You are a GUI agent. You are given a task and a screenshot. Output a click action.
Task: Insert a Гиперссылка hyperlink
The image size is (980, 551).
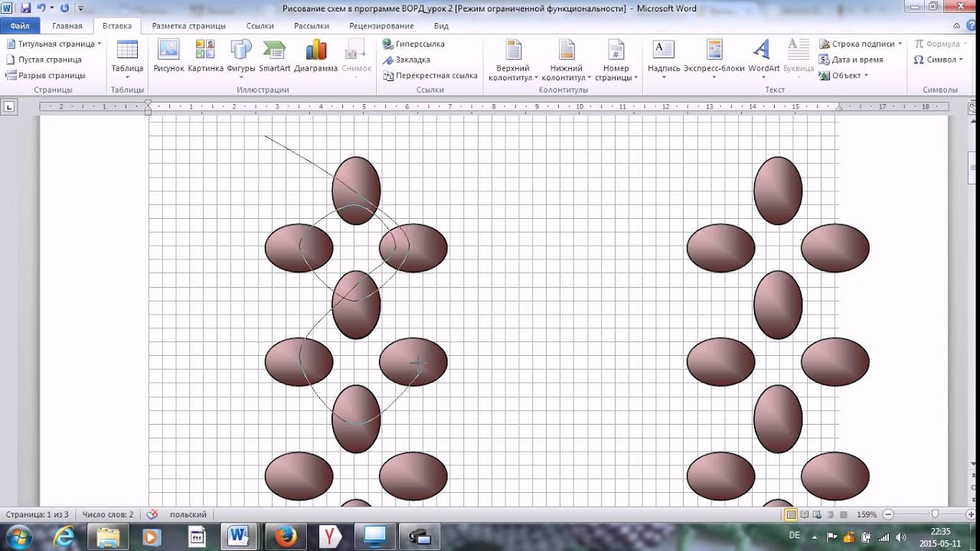pos(413,44)
